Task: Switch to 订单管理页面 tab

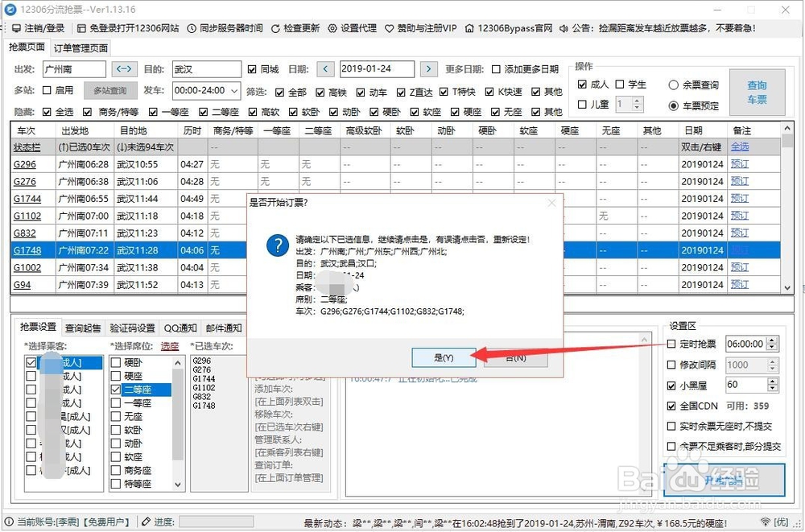Action: point(80,48)
